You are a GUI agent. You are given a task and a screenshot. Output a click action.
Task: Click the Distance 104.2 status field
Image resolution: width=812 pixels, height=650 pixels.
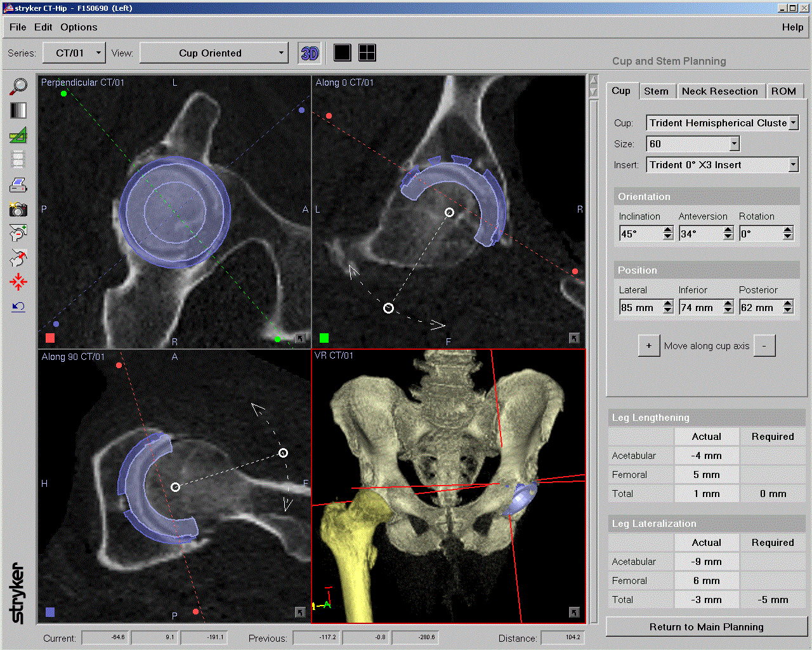click(562, 637)
